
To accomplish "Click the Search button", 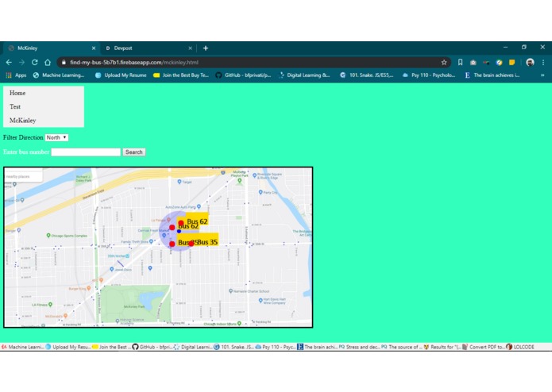I will click(134, 152).
